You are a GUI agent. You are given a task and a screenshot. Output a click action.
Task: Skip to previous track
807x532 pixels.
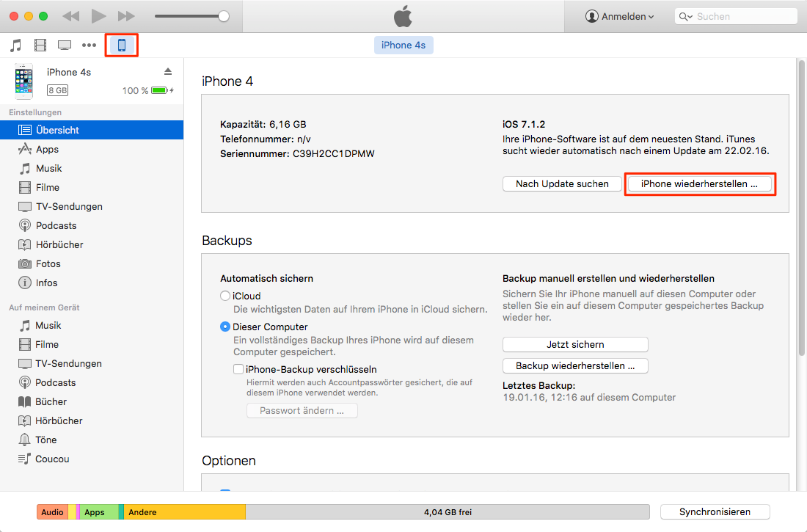click(x=71, y=16)
